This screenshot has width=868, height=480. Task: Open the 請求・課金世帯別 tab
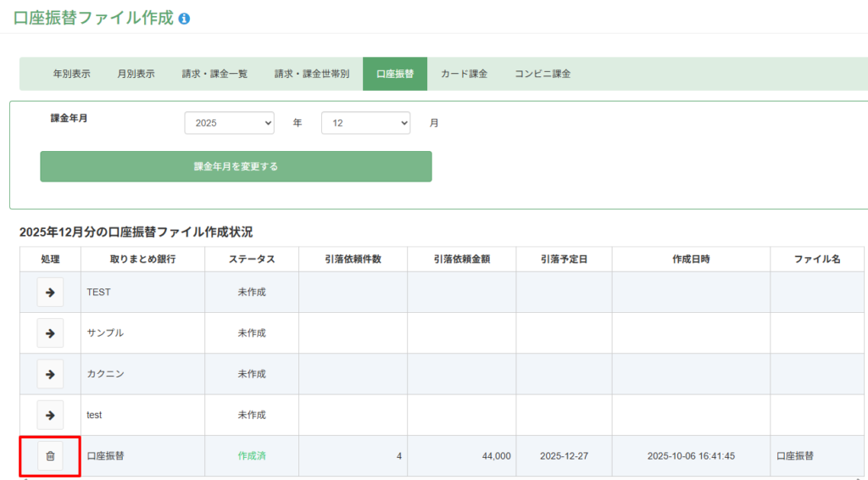coord(311,74)
